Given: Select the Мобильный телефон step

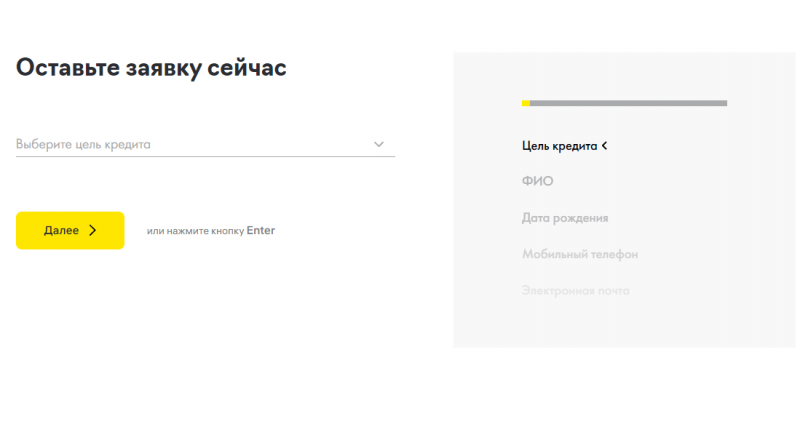Looking at the screenshot, I should pos(579,254).
